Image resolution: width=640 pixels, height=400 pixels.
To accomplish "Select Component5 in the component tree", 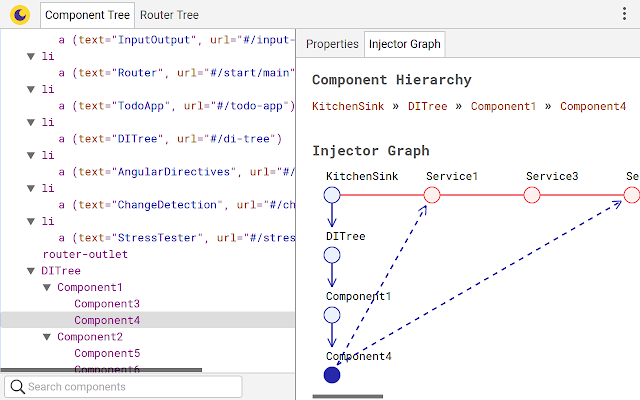I will [107, 353].
